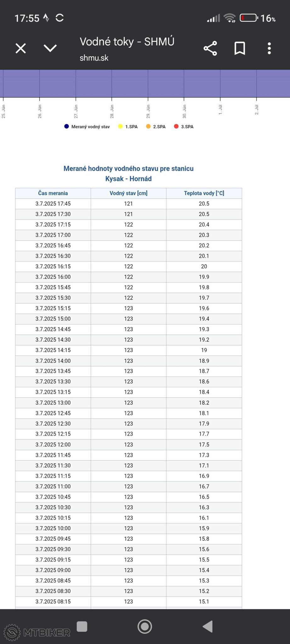290x644 pixels.
Task: Close the in-app browser tab
Action: 21,48
